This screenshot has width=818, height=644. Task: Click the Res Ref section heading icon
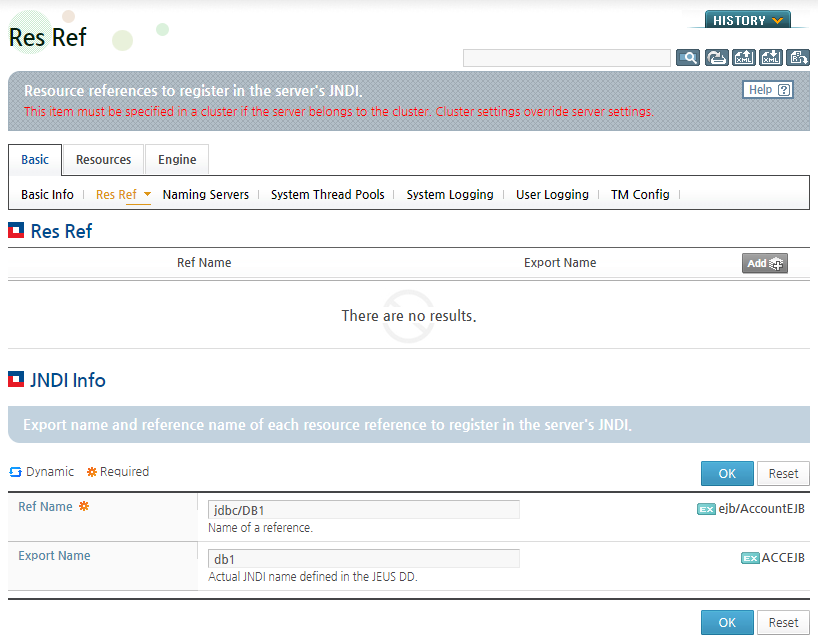[x=16, y=230]
